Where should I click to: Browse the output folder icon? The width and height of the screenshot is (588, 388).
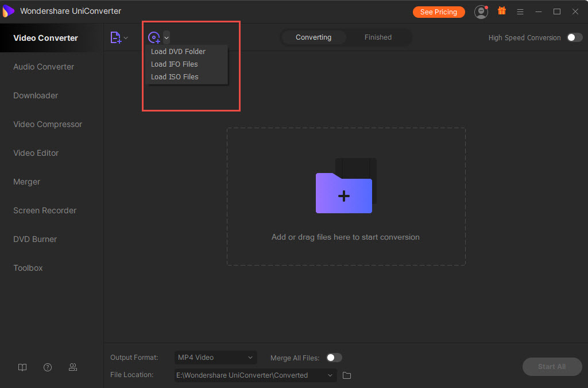pos(347,375)
